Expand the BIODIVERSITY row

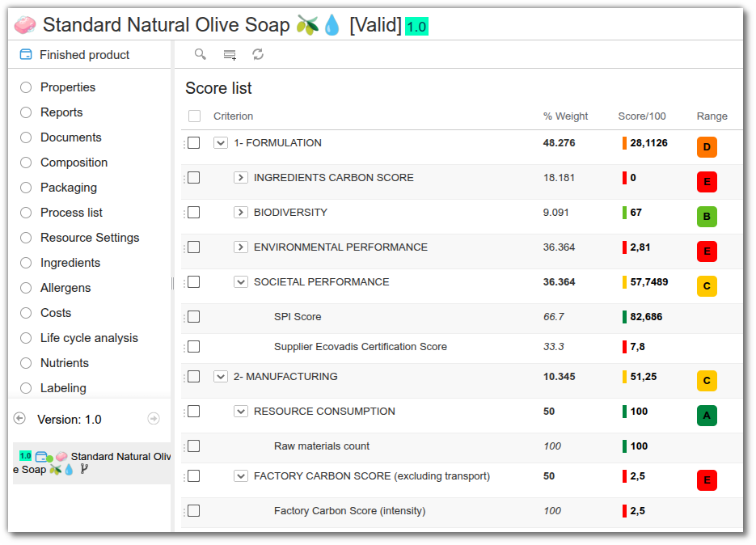click(x=241, y=212)
